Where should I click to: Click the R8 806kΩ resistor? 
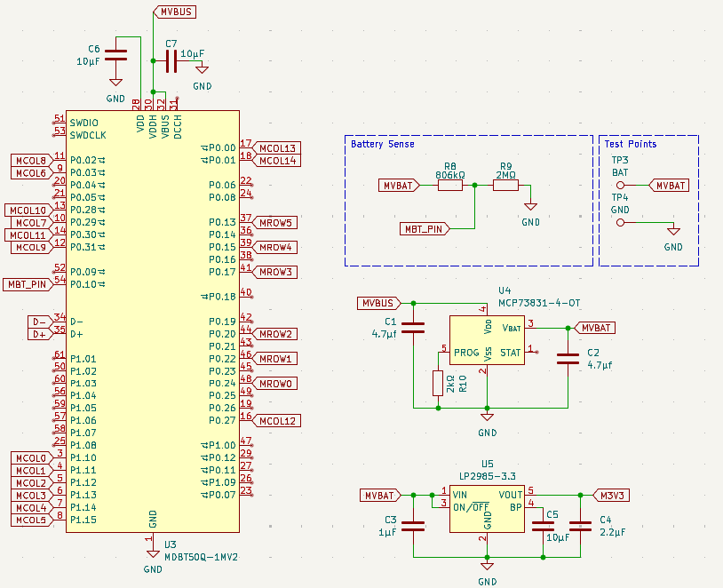[x=450, y=186]
